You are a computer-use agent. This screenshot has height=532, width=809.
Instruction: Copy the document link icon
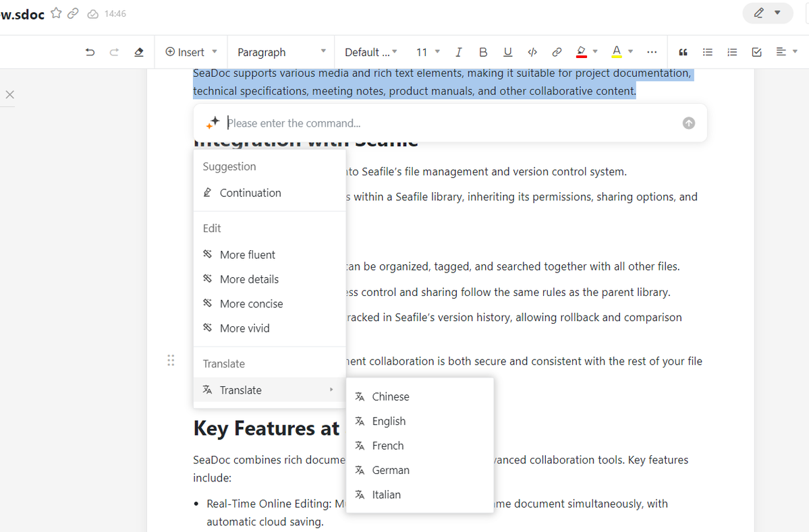click(x=74, y=13)
